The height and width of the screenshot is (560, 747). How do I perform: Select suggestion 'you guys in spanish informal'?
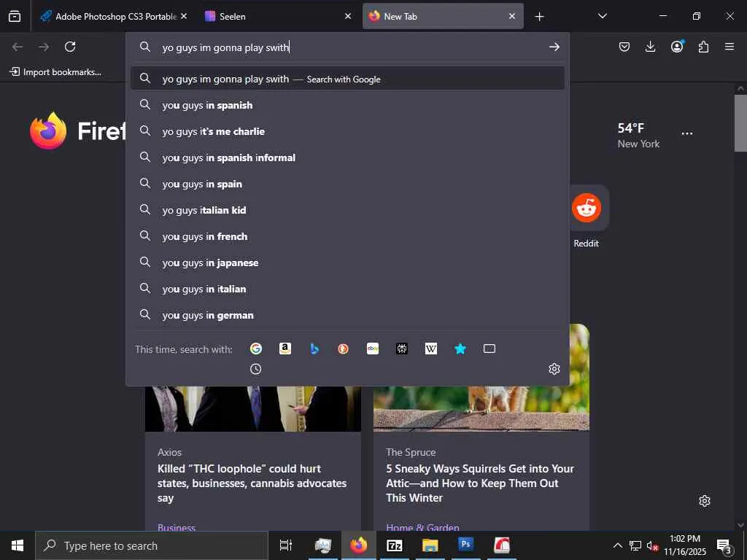(x=347, y=157)
